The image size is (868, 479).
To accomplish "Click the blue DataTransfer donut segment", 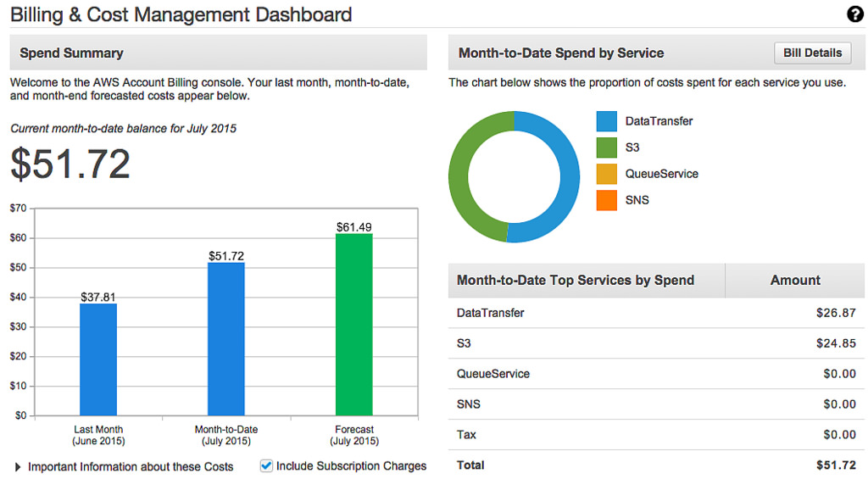I will (x=570, y=176).
